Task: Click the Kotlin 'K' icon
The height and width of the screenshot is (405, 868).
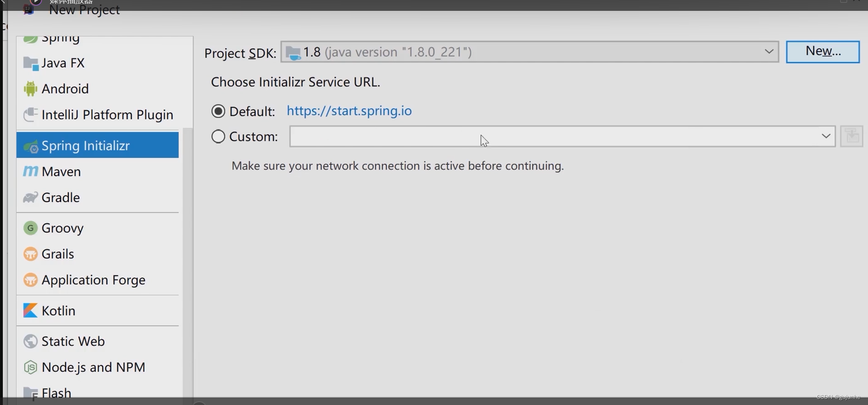Action: [x=30, y=311]
